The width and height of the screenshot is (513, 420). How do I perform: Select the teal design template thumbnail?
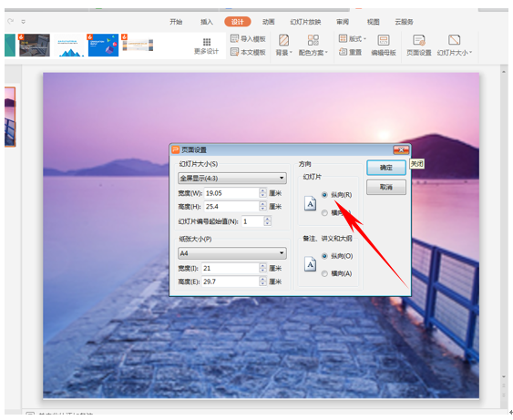pos(10,46)
